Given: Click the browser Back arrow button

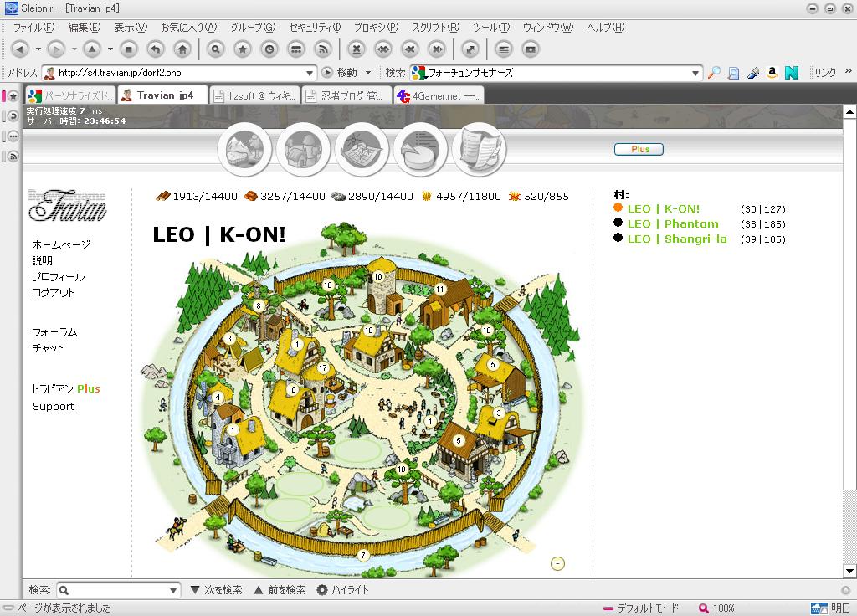Looking at the screenshot, I should [20, 49].
